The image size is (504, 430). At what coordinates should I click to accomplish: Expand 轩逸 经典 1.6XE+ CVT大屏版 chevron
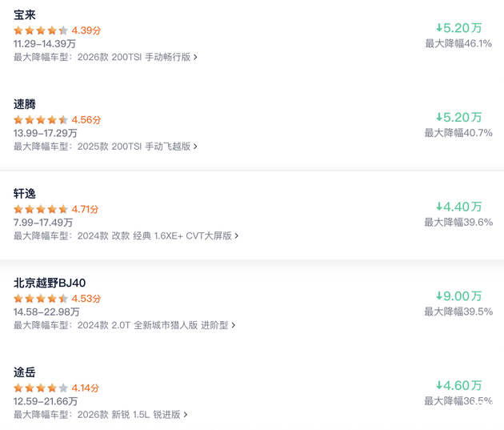(237, 236)
